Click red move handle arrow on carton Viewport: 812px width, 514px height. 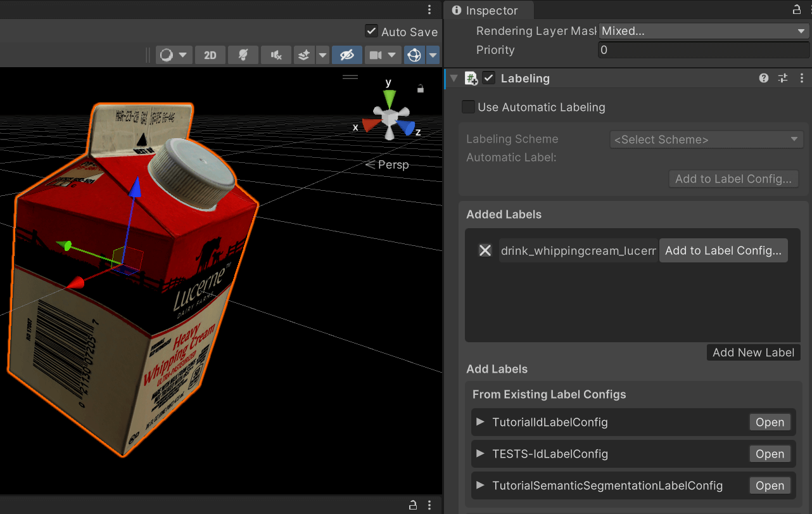pos(77,283)
